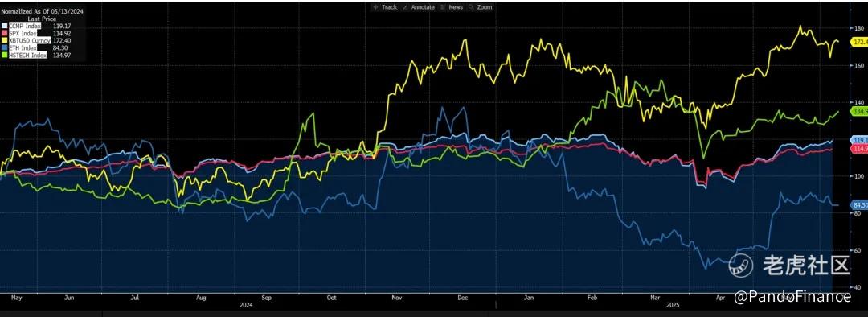Click the green 134.9 value tag on axis

[x=860, y=111]
